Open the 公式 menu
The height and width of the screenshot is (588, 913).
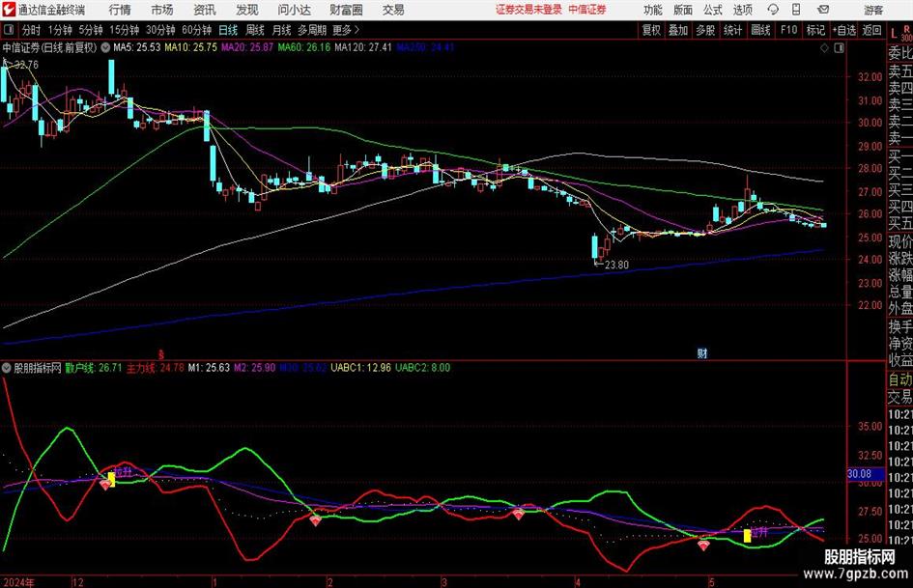click(x=713, y=10)
